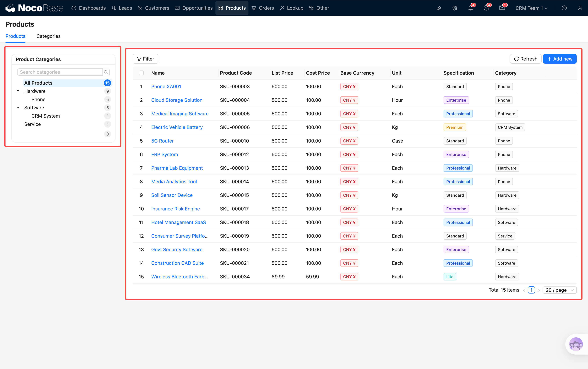
Task: Open the 20 / page size dropdown
Action: 559,290
